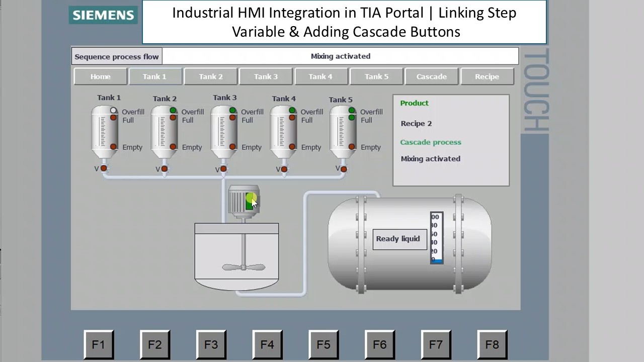Click 'Mixing activated' in info panel

point(431,159)
